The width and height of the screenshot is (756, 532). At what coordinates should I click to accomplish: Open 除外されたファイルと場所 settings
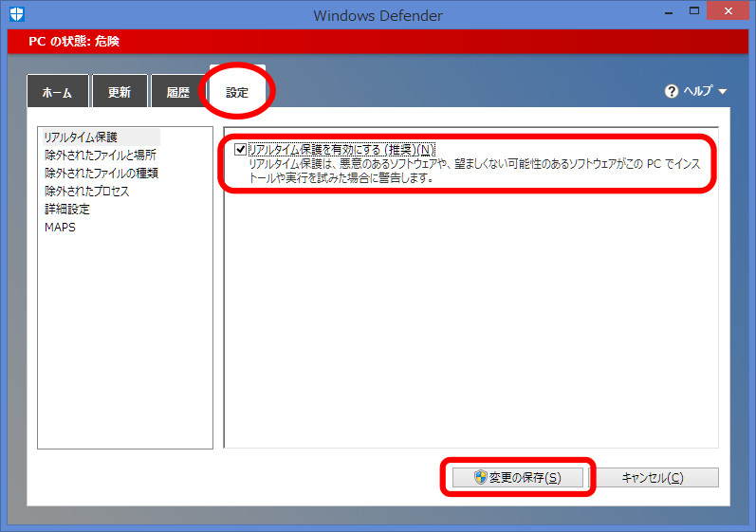point(101,156)
